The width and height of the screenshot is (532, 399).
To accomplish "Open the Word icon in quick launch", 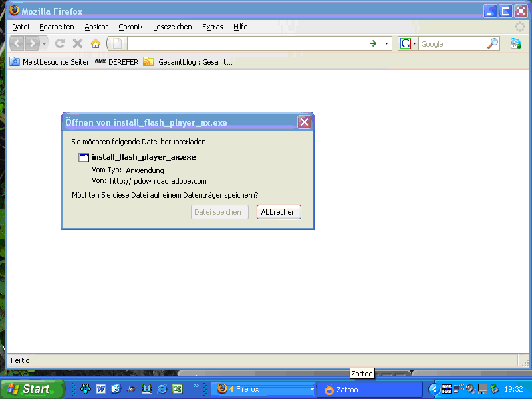I will pos(101,389).
